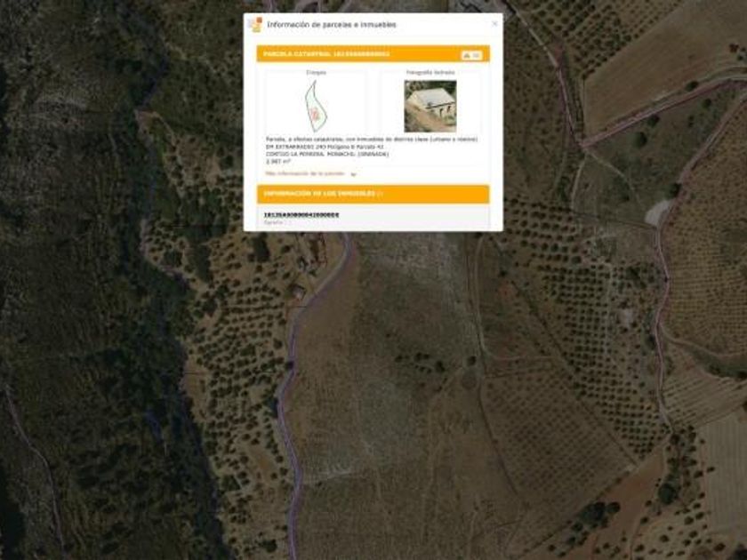Open the Fotografía fachada building photo
The width and height of the screenshot is (747, 560).
click(x=430, y=106)
